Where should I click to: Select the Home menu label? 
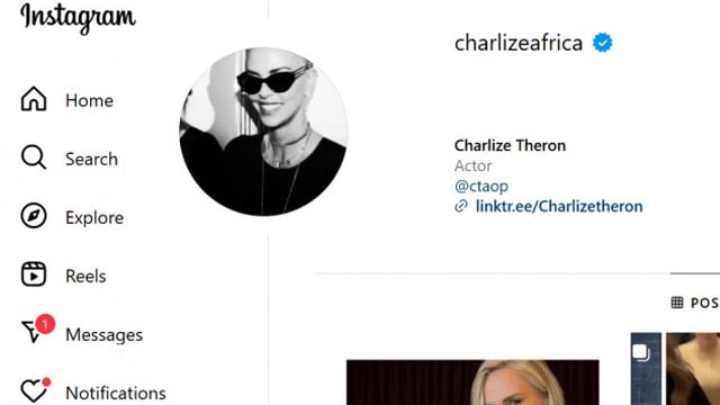click(x=89, y=101)
